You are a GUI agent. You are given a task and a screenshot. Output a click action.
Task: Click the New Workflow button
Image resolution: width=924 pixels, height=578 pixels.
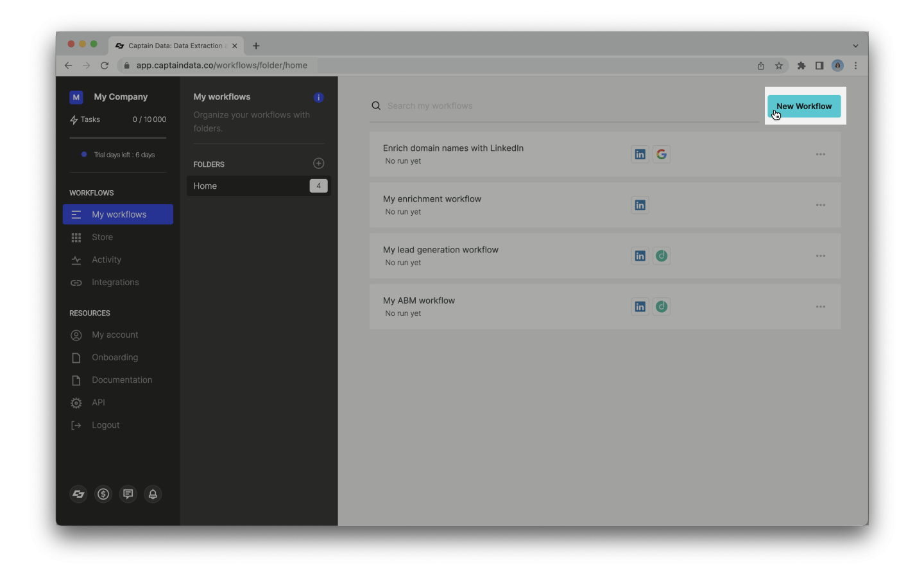[804, 106]
